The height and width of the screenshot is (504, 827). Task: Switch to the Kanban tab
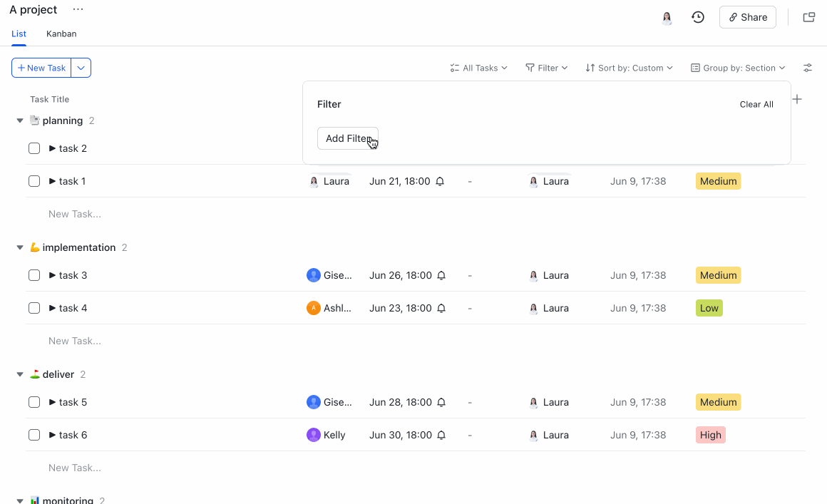[61, 34]
